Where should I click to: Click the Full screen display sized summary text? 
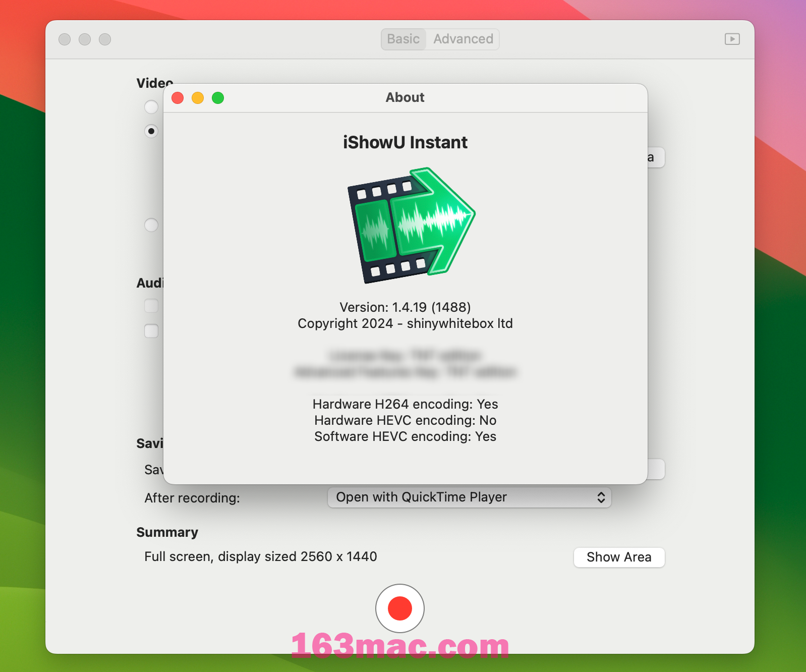tap(261, 556)
